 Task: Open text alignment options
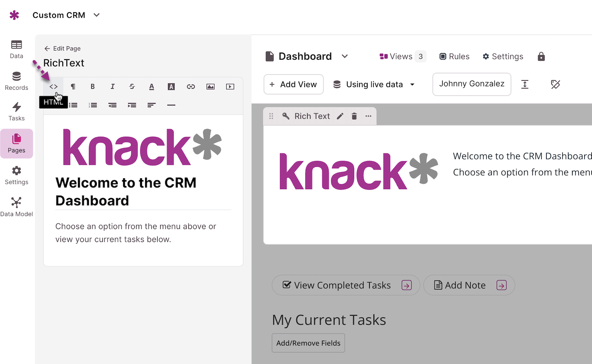[151, 105]
